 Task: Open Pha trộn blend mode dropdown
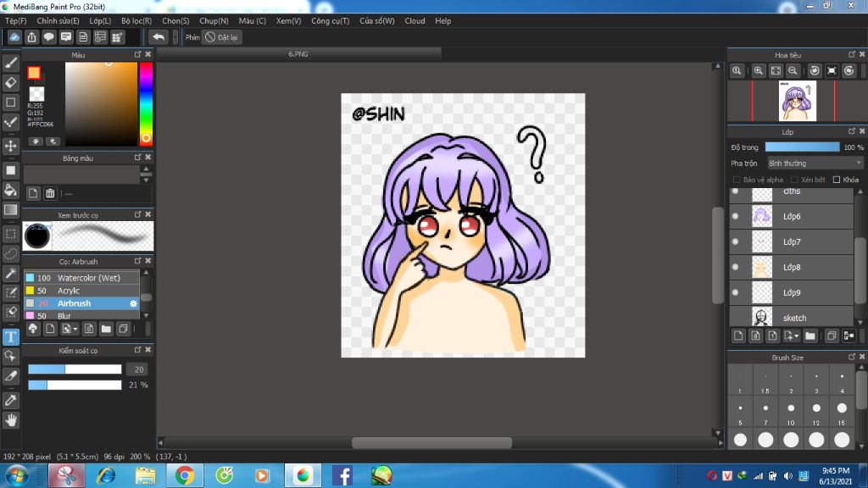click(x=815, y=164)
